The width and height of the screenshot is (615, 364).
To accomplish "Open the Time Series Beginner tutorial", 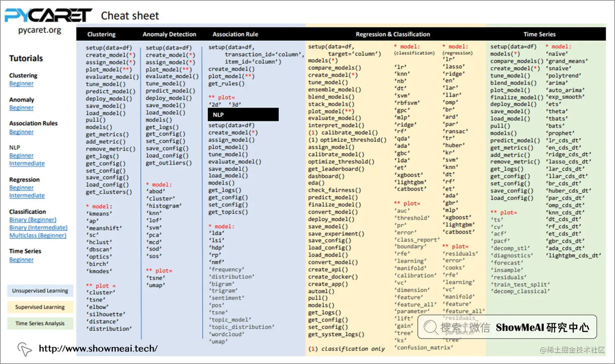I will [21, 259].
